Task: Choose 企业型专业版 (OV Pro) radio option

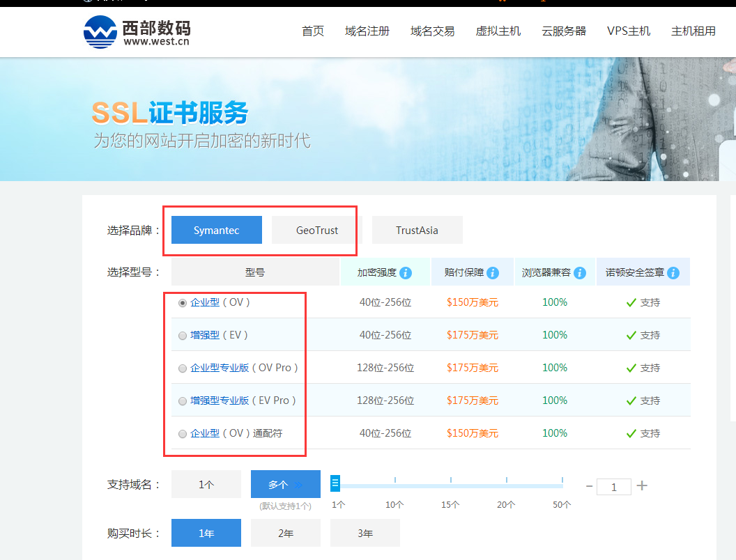Action: click(183, 368)
